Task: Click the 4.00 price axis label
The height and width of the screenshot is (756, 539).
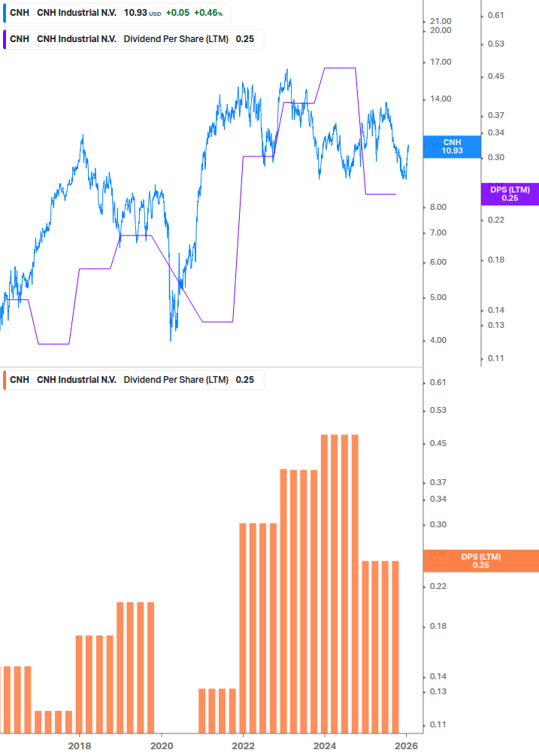Action: point(438,341)
